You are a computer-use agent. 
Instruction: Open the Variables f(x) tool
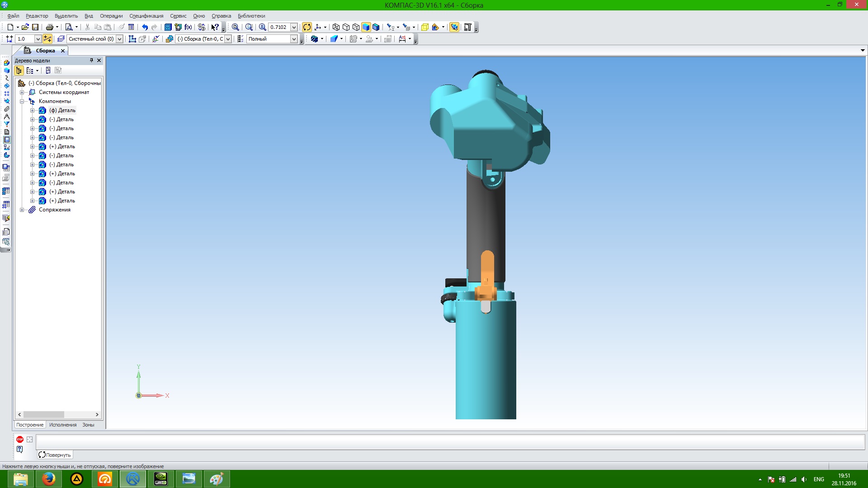click(189, 27)
